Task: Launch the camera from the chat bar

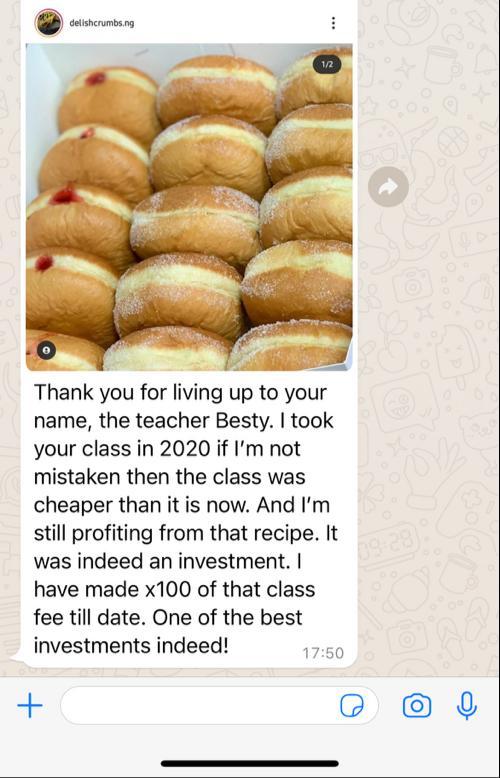Action: [417, 705]
